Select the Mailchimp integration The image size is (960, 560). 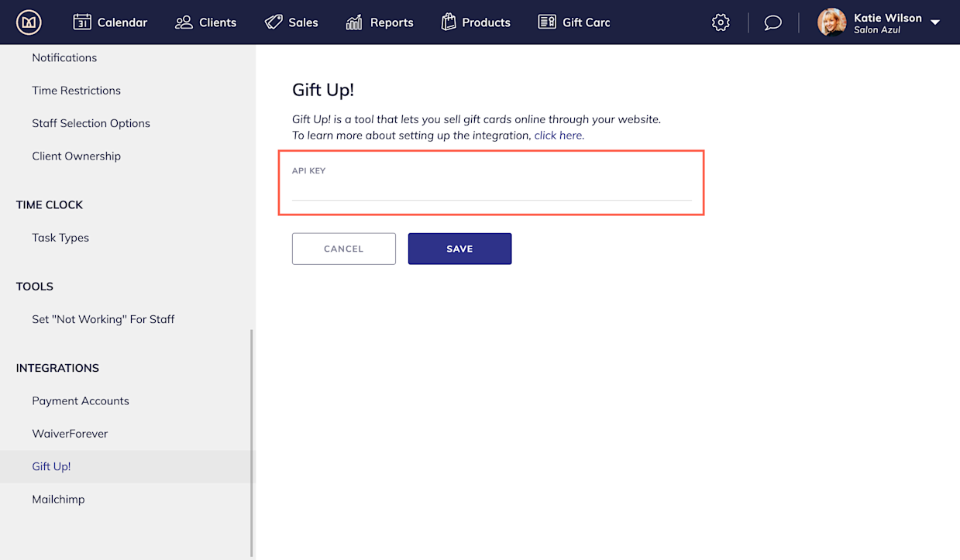[x=58, y=499]
